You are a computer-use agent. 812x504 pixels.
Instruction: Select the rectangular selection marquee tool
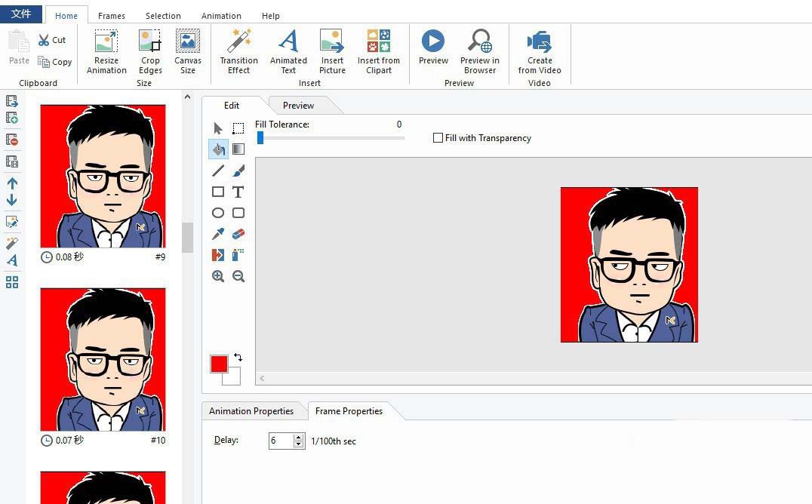tap(238, 128)
